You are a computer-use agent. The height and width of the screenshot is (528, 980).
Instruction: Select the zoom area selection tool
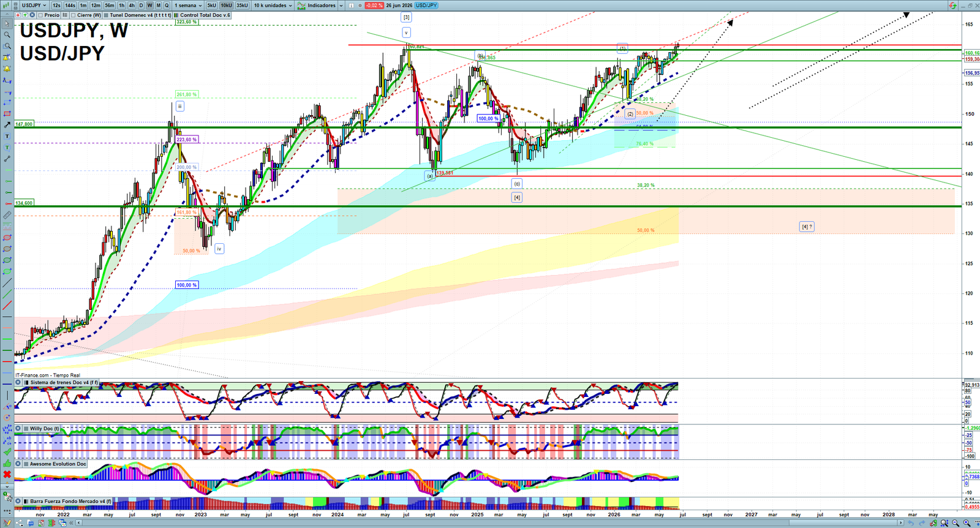[7, 46]
